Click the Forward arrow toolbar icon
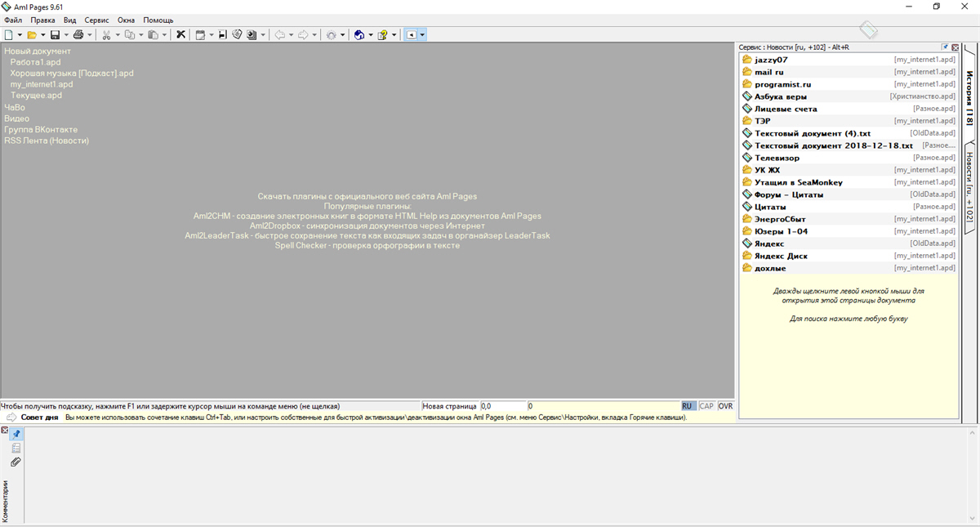This screenshot has height=527, width=980. 302,35
